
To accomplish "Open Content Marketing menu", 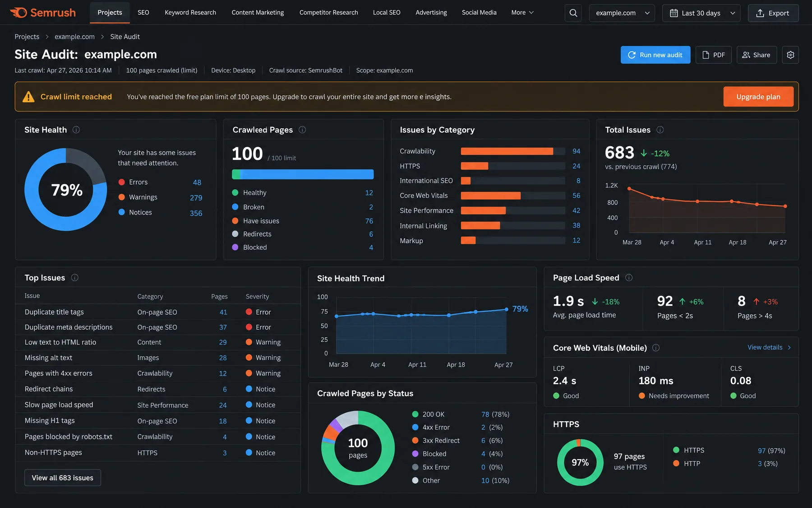I will pyautogui.click(x=258, y=13).
